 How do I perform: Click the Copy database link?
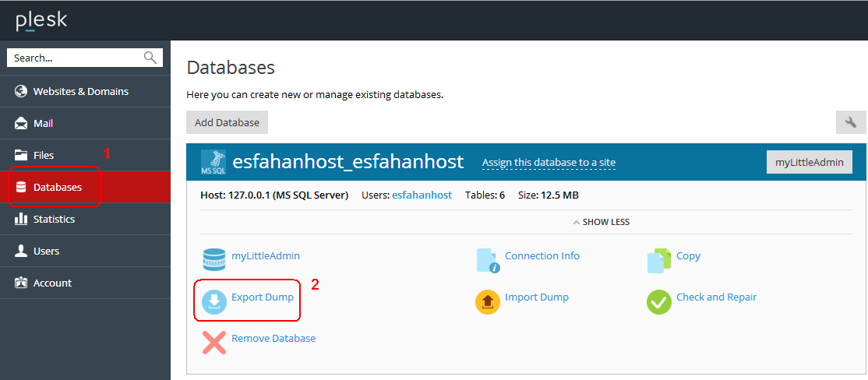(x=688, y=256)
